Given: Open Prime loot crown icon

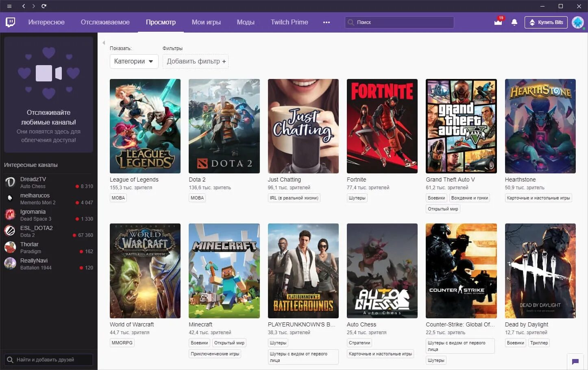Looking at the screenshot, I should coord(498,22).
